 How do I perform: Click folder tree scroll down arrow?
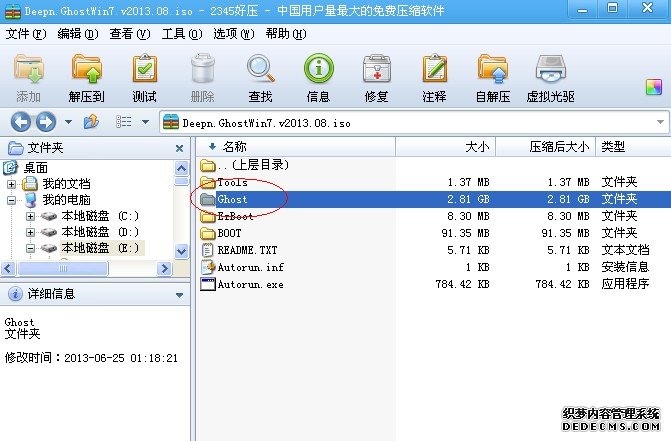click(181, 252)
